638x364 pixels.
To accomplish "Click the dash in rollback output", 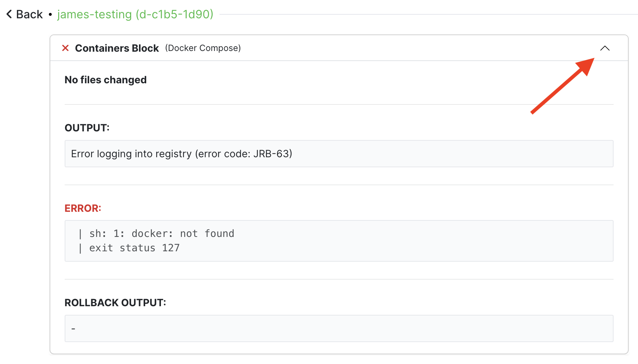I will tap(73, 329).
